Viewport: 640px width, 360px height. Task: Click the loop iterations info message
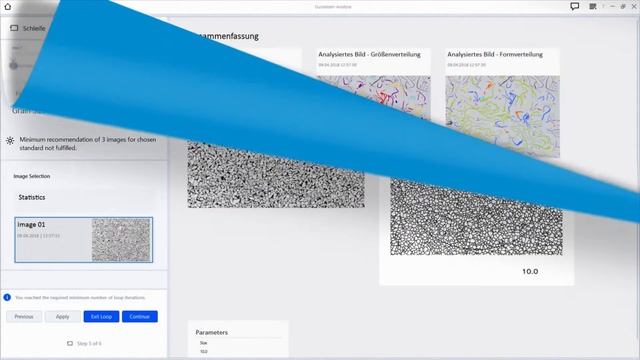point(80,298)
